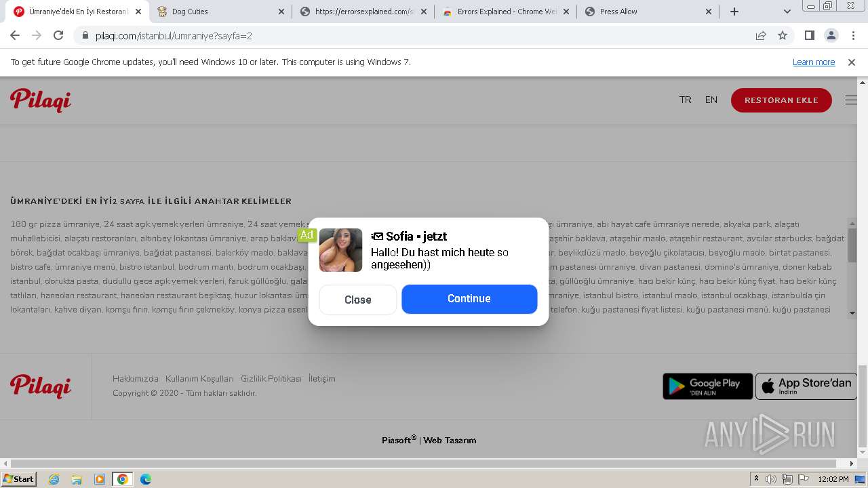The width and height of the screenshot is (868, 488).
Task: Close the Errors Explained Chrome Web tab
Action: 566,12
